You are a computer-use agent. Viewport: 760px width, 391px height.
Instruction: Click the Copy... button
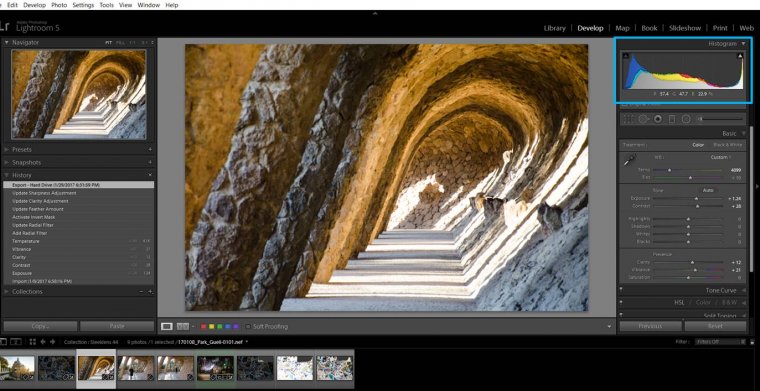point(40,326)
